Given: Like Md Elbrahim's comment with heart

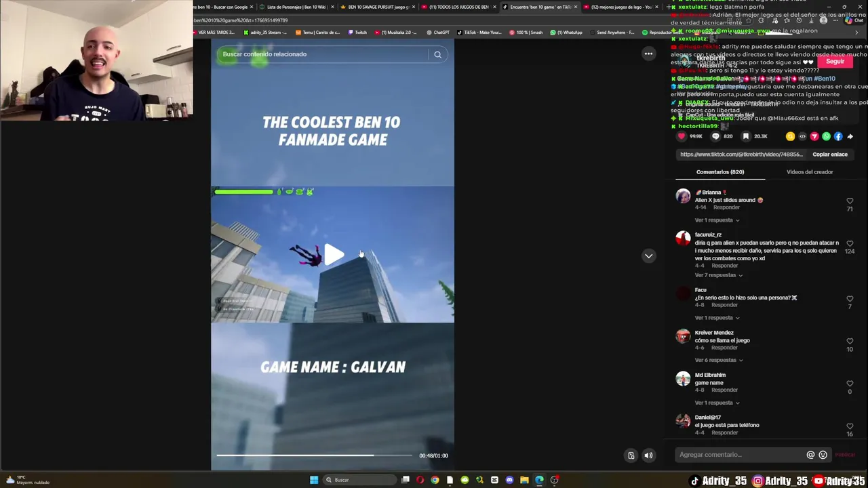Looking at the screenshot, I should [x=850, y=384].
